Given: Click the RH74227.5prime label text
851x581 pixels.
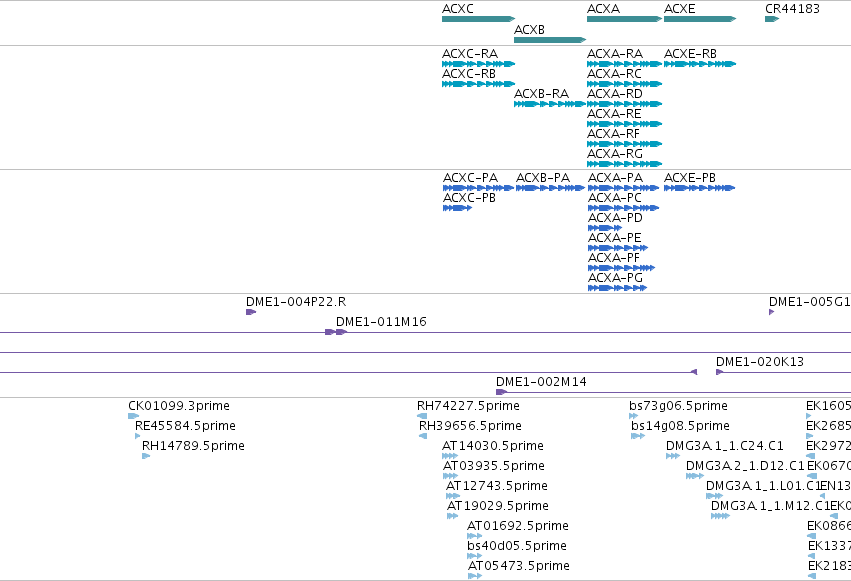Looking at the screenshot, I should point(468,406).
